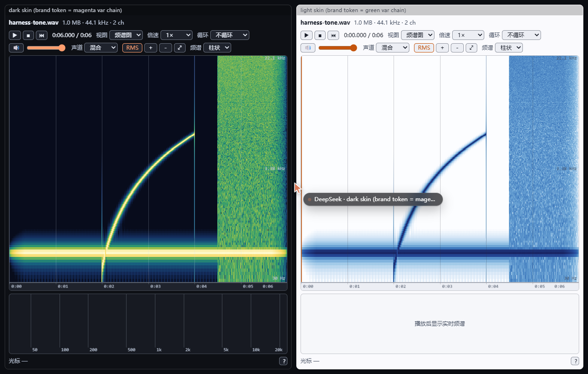588x374 pixels.
Task: Stop playback in the light skin player
Action: click(320, 35)
